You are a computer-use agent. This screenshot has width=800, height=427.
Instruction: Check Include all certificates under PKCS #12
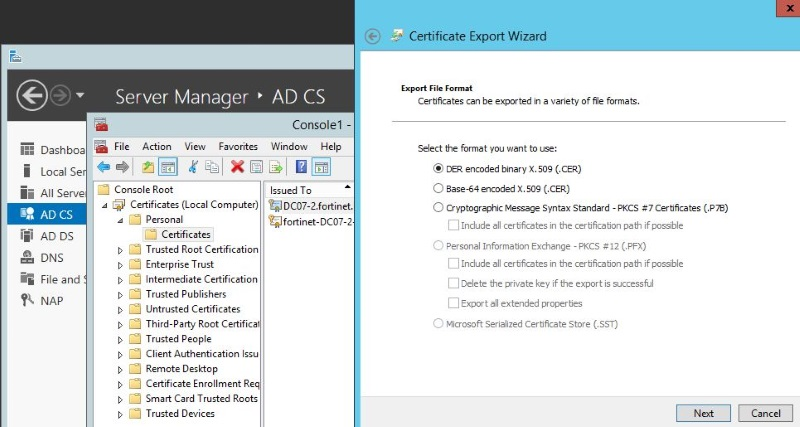pos(453,263)
